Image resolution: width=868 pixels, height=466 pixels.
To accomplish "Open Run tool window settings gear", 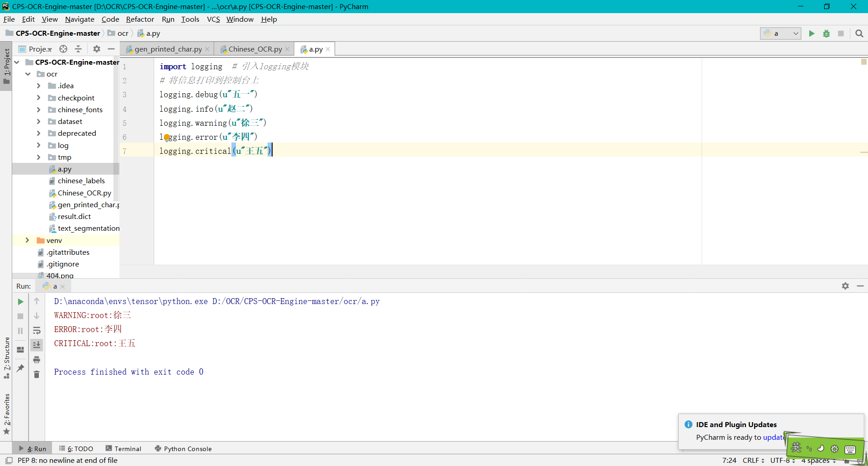I will (845, 286).
